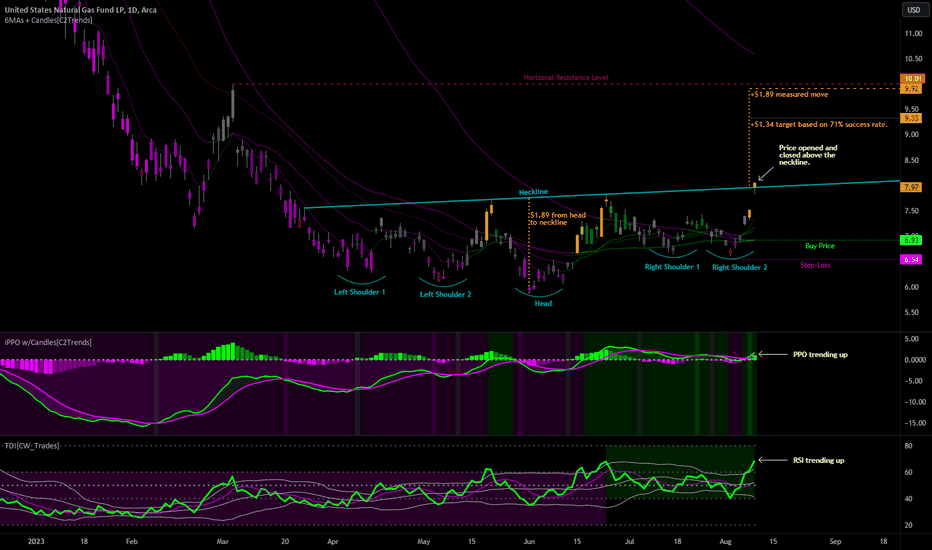Viewport: 932px width, 550px height.
Task: Click the 7.97 current price tag
Action: (911, 187)
